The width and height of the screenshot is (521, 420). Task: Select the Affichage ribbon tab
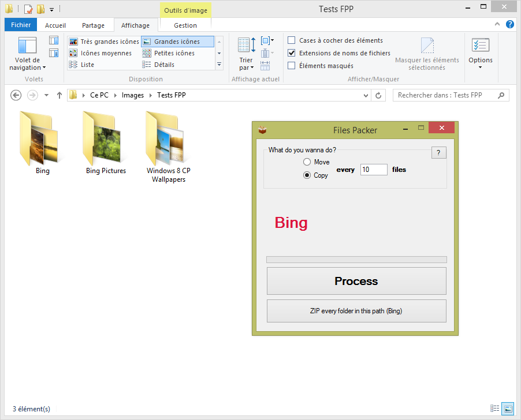(135, 25)
